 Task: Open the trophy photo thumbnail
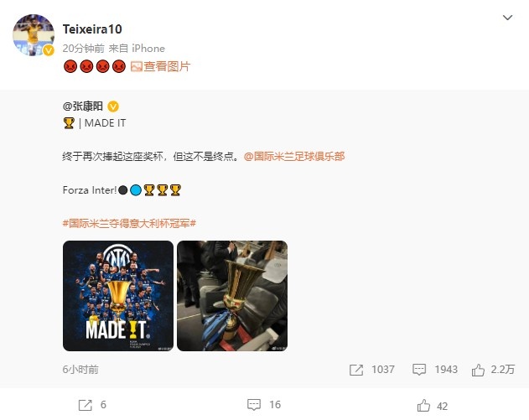click(x=232, y=296)
